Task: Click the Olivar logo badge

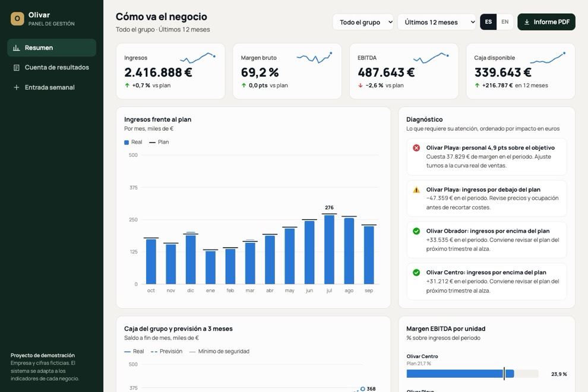Action: 17,18
